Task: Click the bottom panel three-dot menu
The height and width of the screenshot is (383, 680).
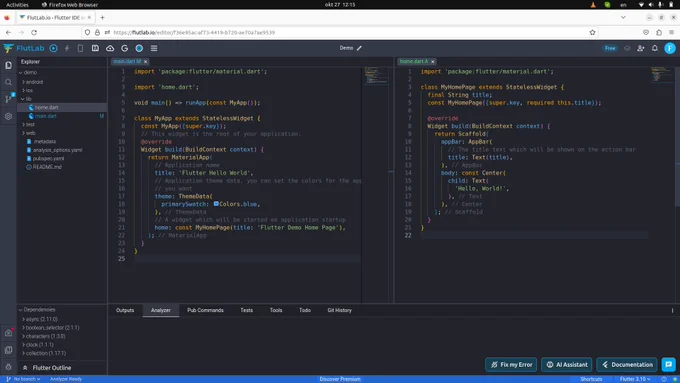Action: (x=672, y=311)
